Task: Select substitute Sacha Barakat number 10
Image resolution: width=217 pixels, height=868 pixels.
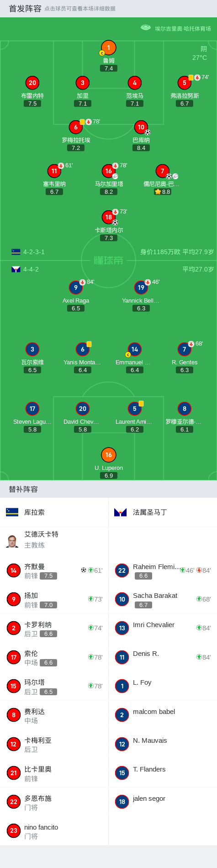Action: [163, 599]
